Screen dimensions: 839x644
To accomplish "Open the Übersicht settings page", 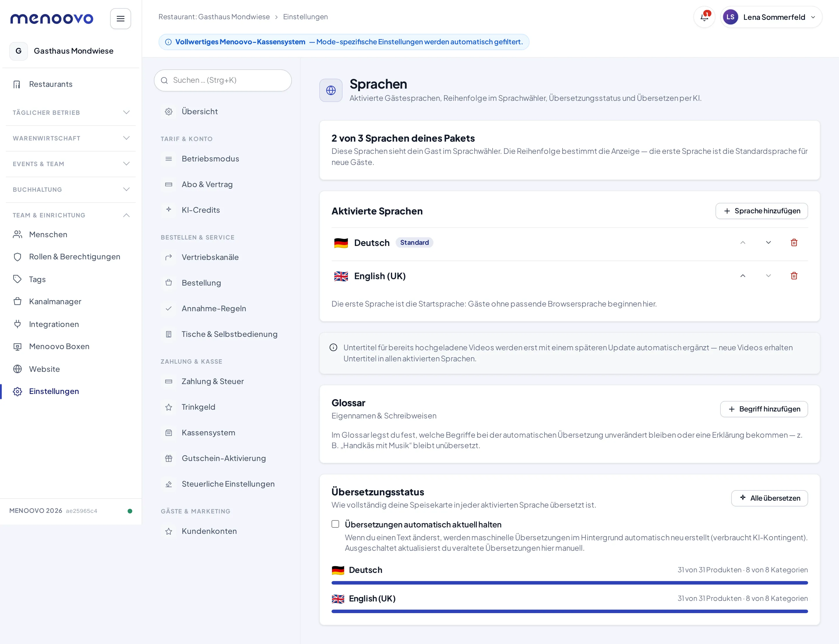I will [x=223, y=112].
